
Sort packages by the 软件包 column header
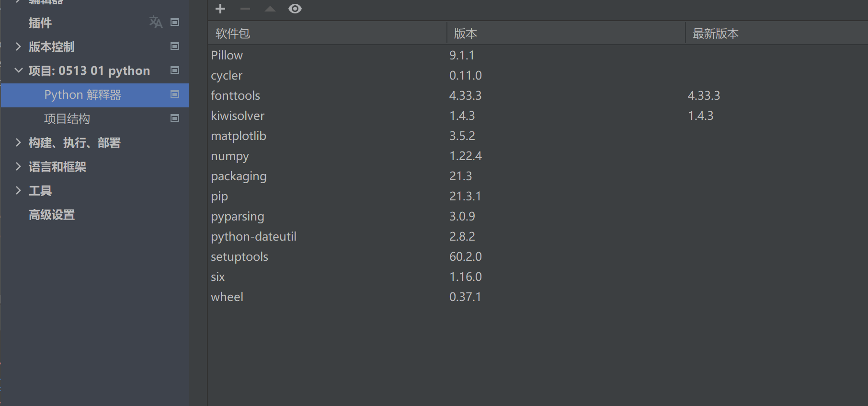click(x=233, y=34)
